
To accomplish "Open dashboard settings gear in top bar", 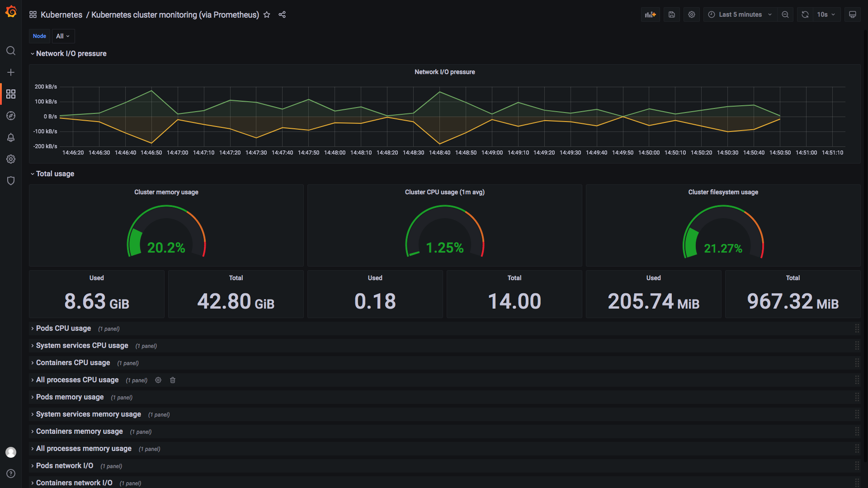I will pyautogui.click(x=692, y=14).
